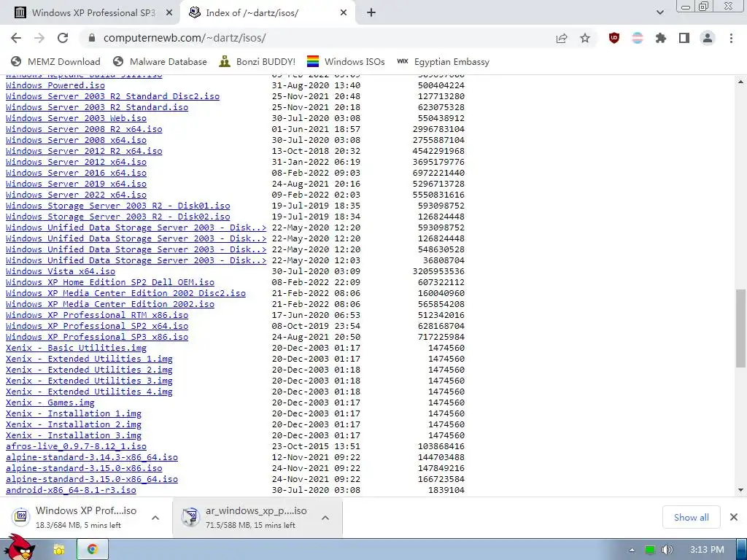Click the vertical scrollbar thumb
The width and height of the screenshot is (747, 560).
(741, 329)
